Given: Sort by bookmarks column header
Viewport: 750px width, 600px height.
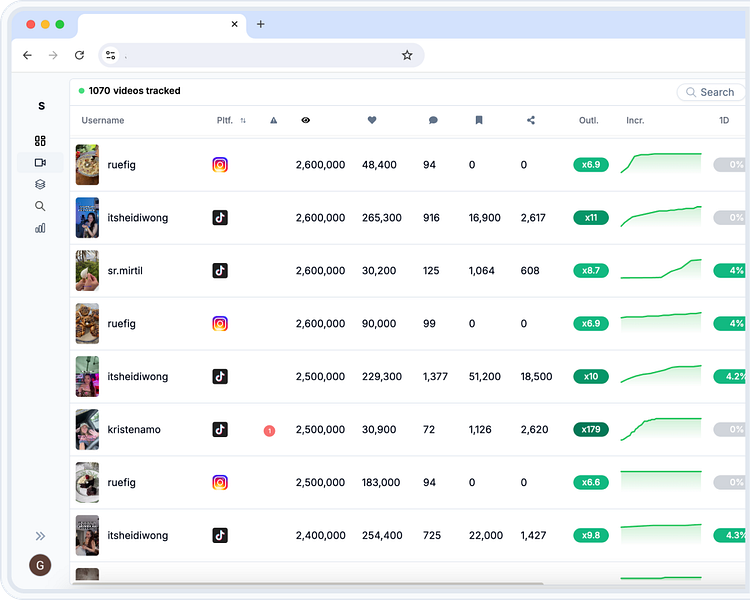Looking at the screenshot, I should coord(479,121).
